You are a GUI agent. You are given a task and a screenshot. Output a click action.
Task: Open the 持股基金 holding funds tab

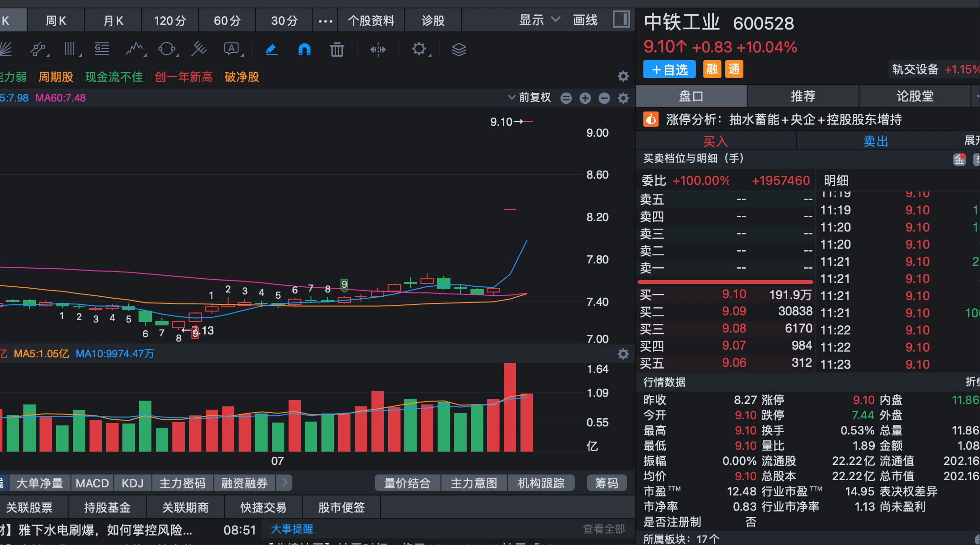pos(107,507)
